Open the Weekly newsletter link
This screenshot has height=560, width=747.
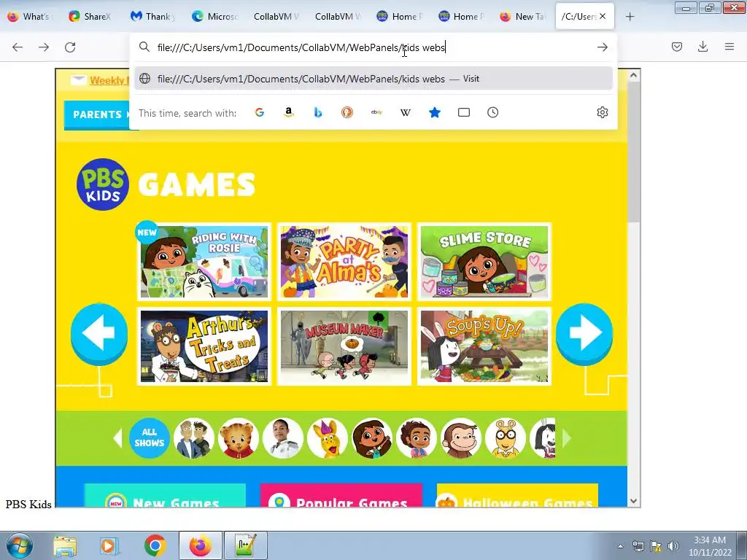109,80
